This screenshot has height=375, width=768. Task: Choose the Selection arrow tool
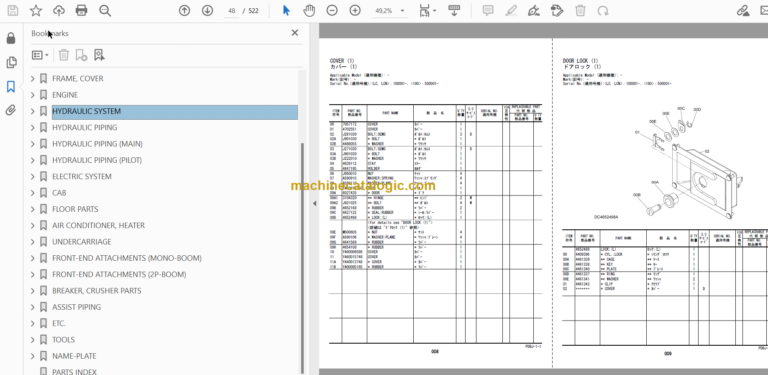287,10
